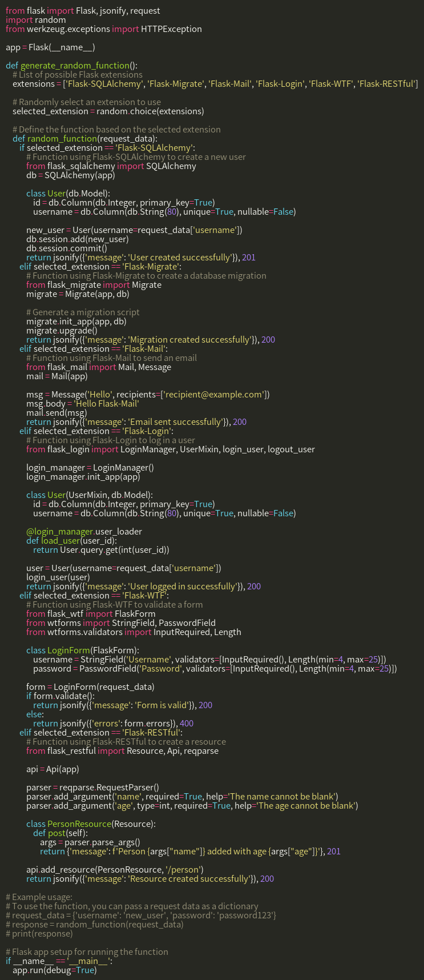Click 'def load_user(user_id):' line
This screenshot has width=424, height=980.
coord(72,541)
